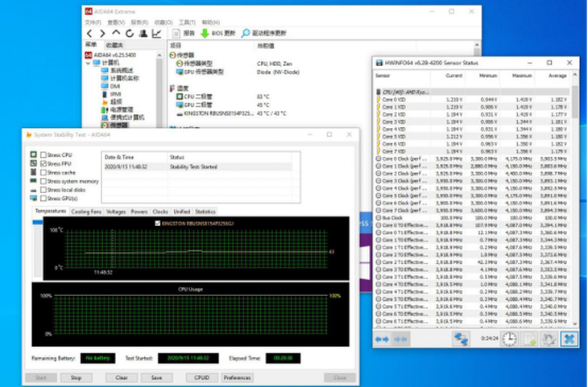The image size is (588, 387).
Task: Click the Maximum column header in HWiNFO
Action: click(517, 76)
